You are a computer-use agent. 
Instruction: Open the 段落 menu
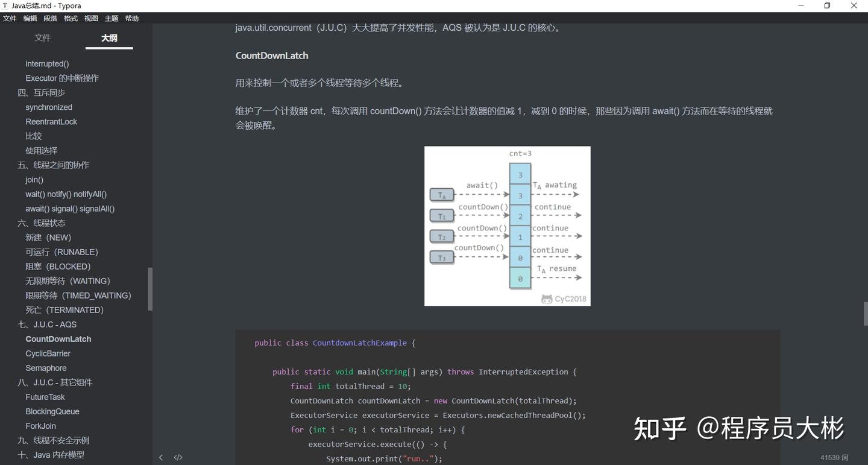coord(50,18)
